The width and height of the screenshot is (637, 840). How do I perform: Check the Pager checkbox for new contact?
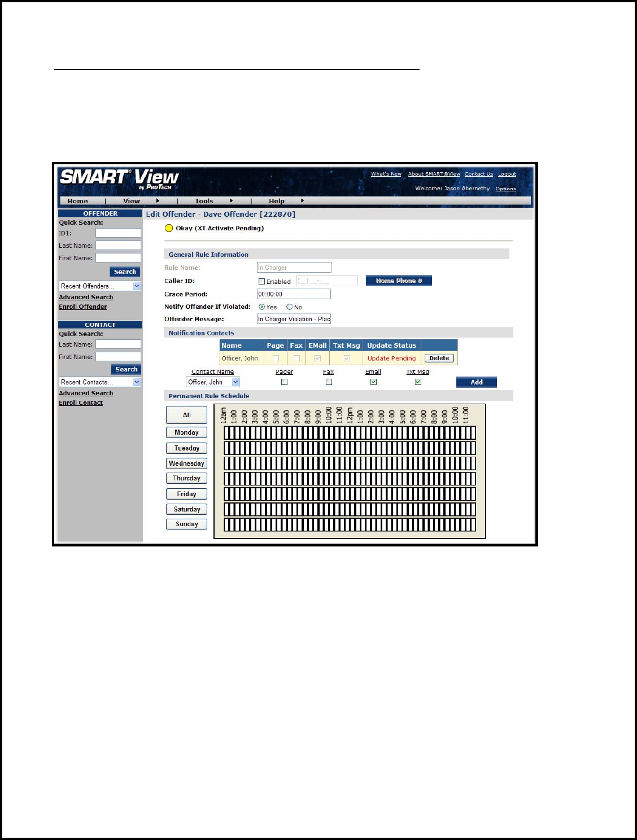[284, 382]
